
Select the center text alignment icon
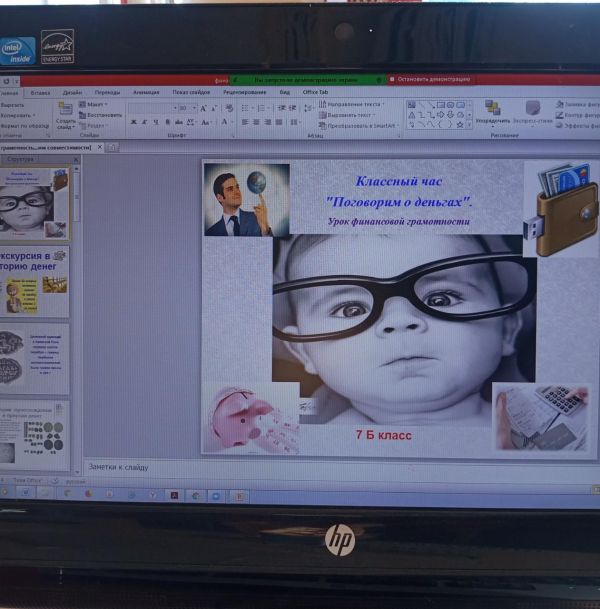[x=254, y=122]
